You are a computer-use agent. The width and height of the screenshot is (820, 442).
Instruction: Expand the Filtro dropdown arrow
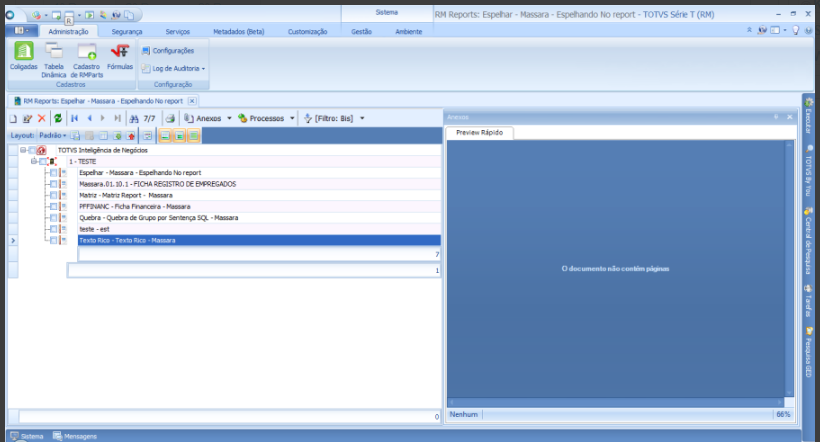click(x=362, y=119)
